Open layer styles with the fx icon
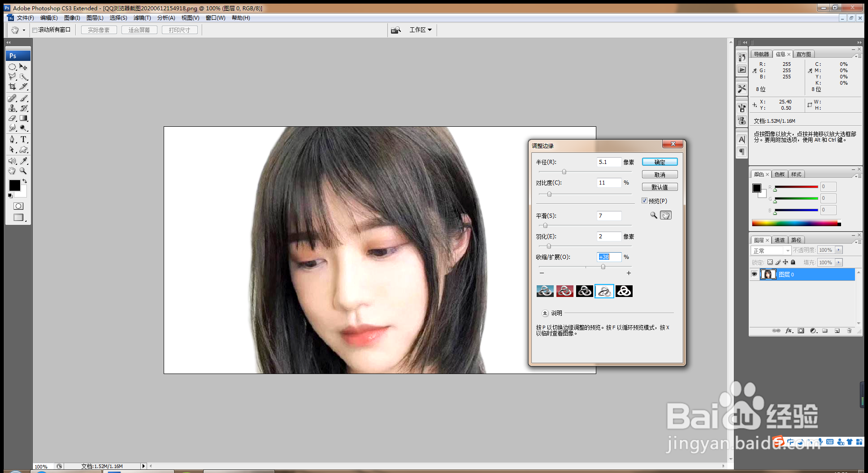 coord(789,331)
